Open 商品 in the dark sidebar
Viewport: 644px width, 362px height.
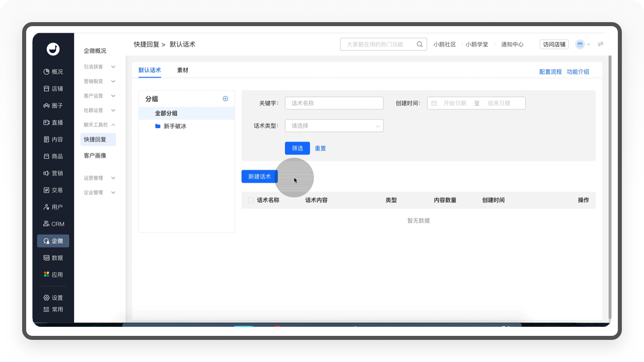[53, 156]
